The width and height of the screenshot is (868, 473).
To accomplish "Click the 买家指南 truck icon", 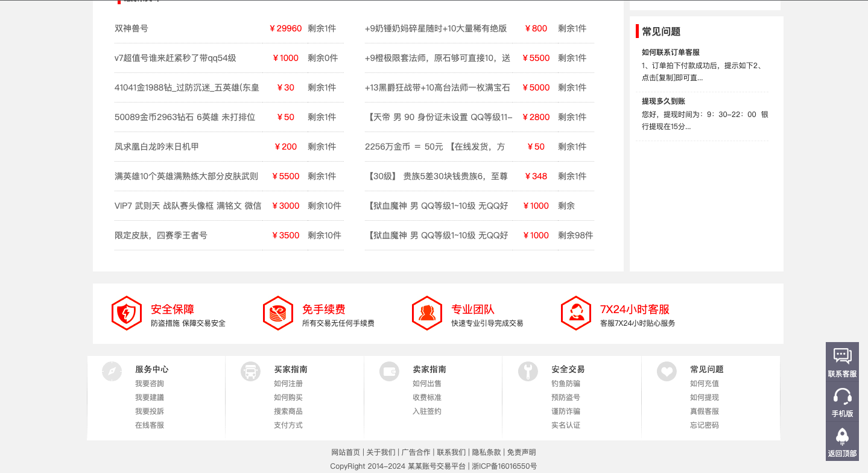I will tap(250, 371).
